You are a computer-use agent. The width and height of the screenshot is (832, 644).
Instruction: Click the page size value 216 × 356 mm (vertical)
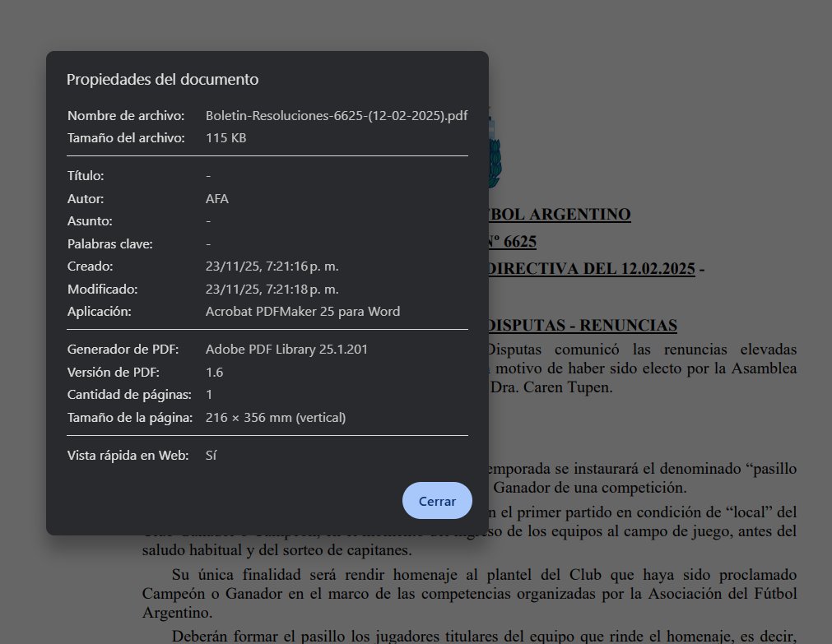click(x=276, y=418)
